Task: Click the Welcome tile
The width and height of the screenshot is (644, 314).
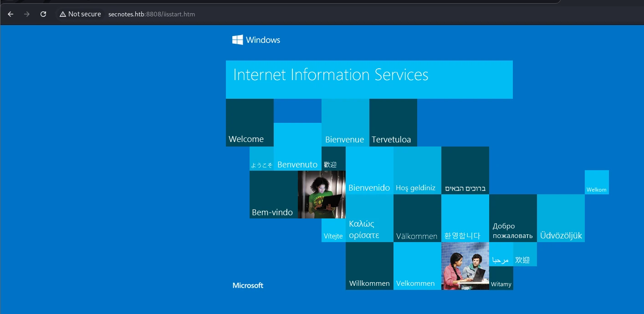Action: 250,122
